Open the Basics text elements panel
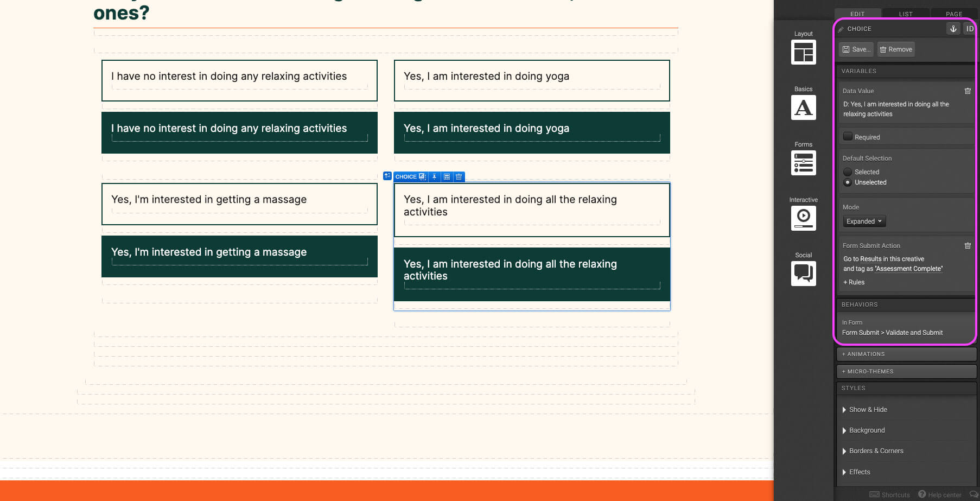This screenshot has height=501, width=980. 803,107
